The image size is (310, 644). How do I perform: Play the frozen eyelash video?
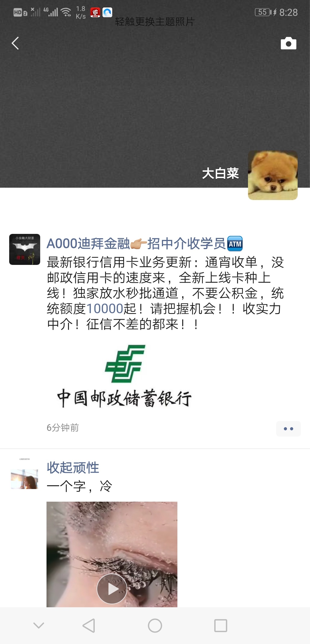click(x=112, y=589)
